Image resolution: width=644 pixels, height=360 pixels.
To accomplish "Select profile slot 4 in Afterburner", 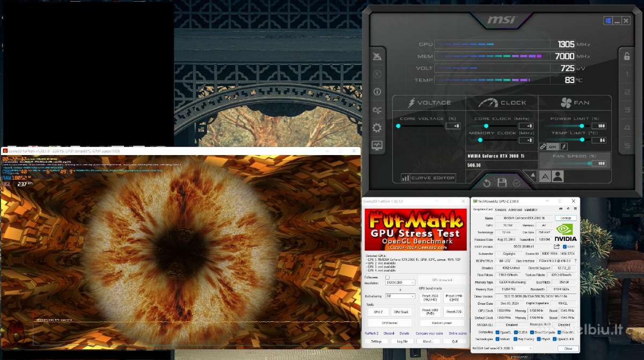I will [627, 128].
